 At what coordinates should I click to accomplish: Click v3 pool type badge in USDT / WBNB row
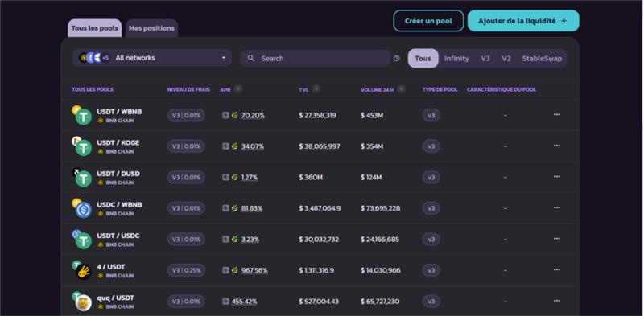coord(431,115)
